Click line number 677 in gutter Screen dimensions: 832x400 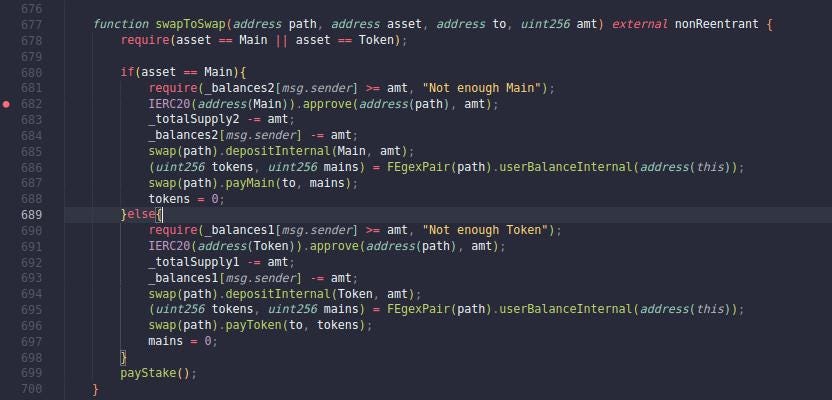pyautogui.click(x=31, y=24)
